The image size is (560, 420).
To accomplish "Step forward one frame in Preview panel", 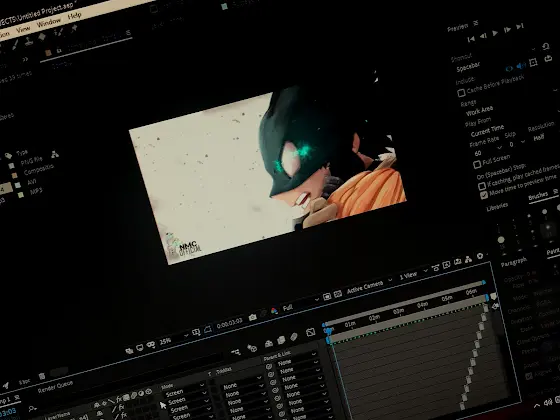I will click(507, 30).
